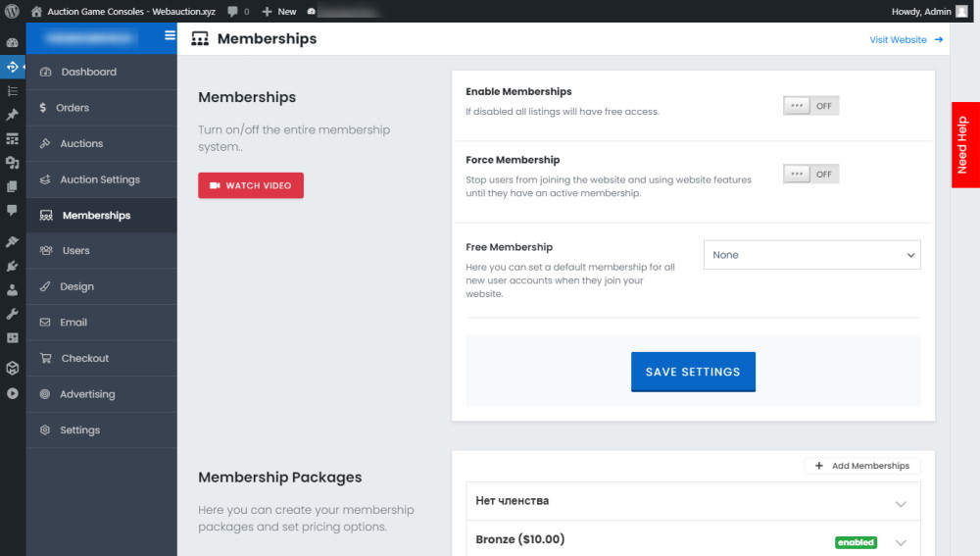Screen dimensions: 980x556
Task: Toggle Force Membership switch
Action: 810,174
